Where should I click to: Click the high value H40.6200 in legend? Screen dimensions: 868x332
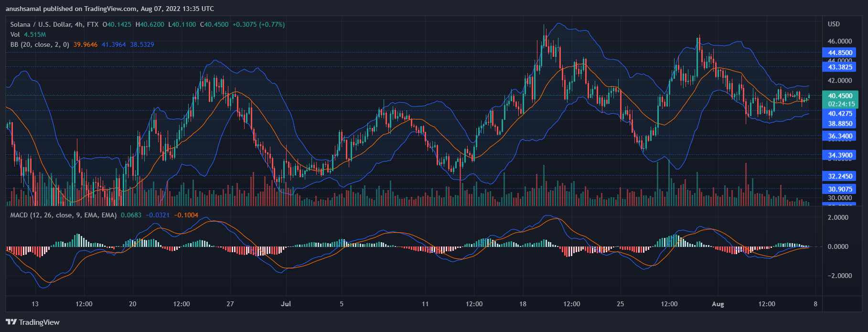point(150,24)
